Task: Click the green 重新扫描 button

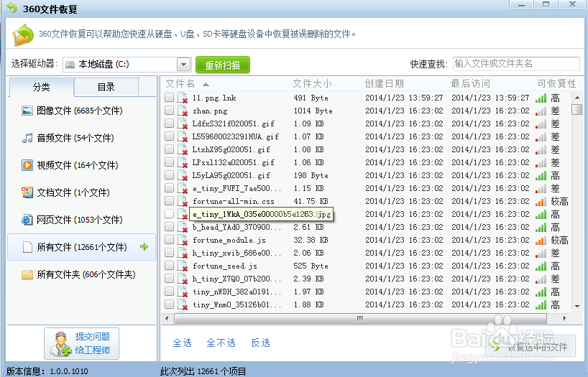Action: [223, 65]
